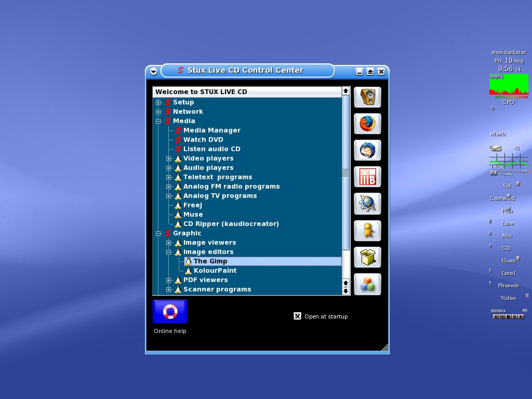Click xmms play/pause button
532x399 pixels.
(x=502, y=316)
